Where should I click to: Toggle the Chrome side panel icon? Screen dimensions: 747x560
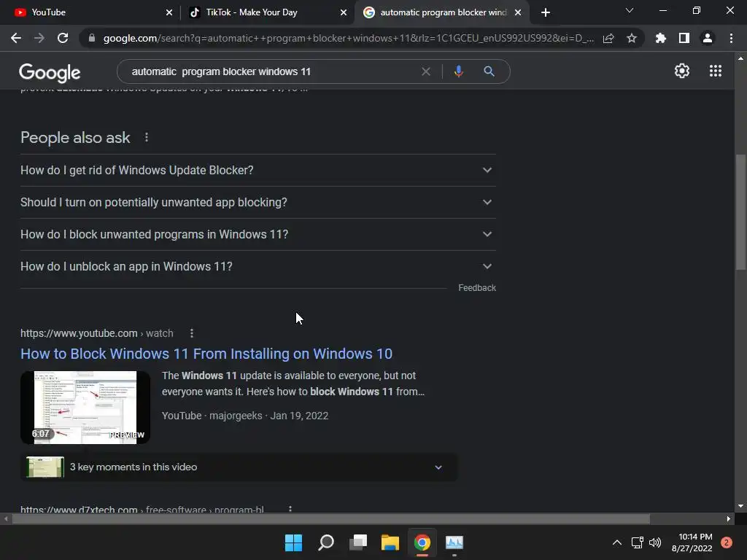point(684,38)
